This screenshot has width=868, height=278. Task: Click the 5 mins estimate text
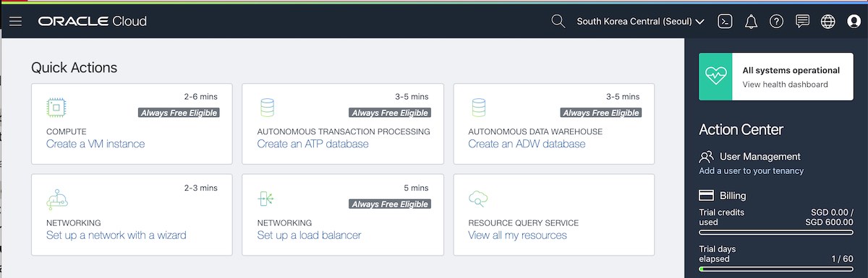click(x=416, y=188)
